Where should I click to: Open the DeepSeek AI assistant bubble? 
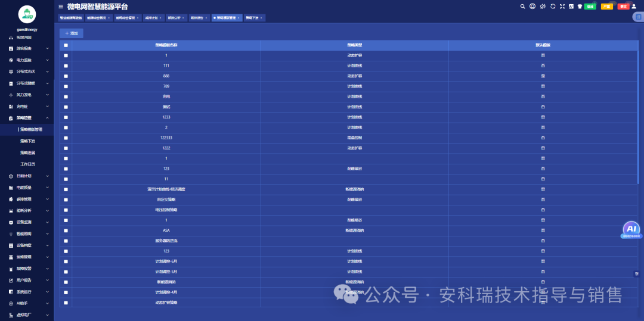point(631,229)
